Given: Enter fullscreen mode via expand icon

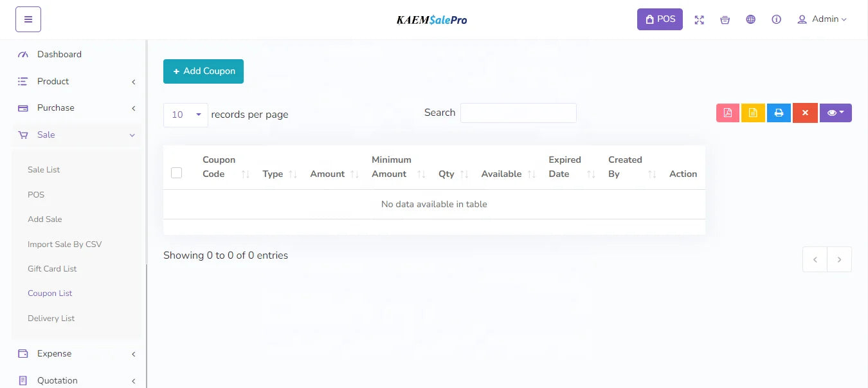Looking at the screenshot, I should pyautogui.click(x=700, y=20).
